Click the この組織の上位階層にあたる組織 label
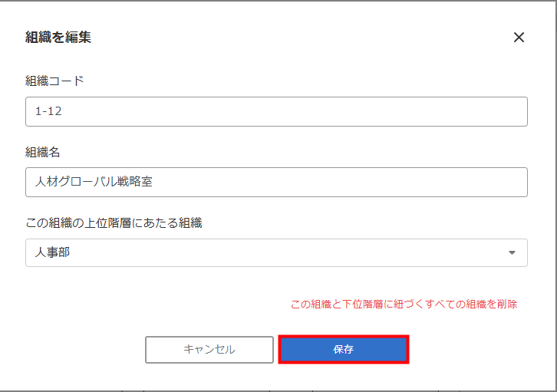Screen dimensions: 557x392 click(x=114, y=223)
